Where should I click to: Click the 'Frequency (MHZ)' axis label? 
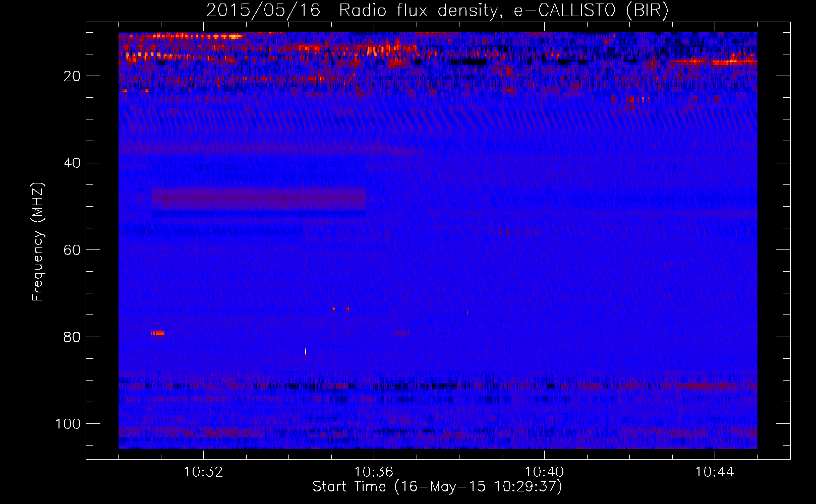pos(38,241)
